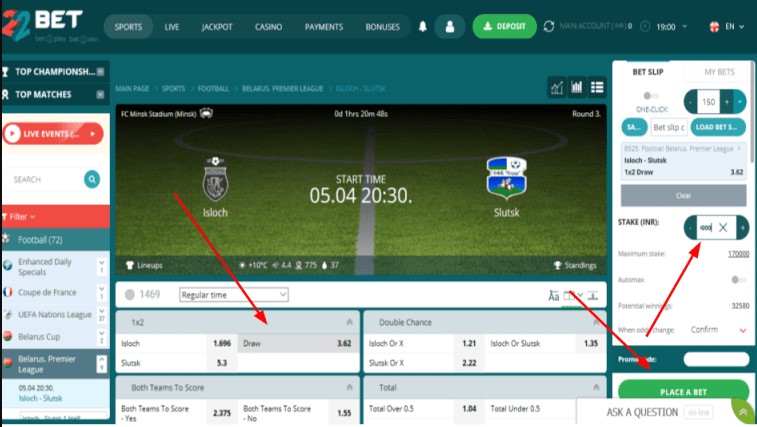Click the play icon in Live Events
Screen dimensions: 757x427
[x=13, y=134]
